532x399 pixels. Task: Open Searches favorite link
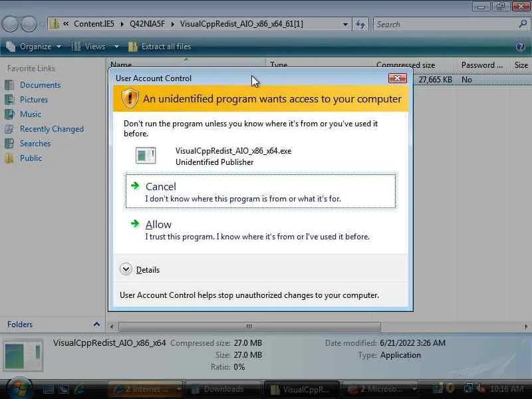point(35,144)
